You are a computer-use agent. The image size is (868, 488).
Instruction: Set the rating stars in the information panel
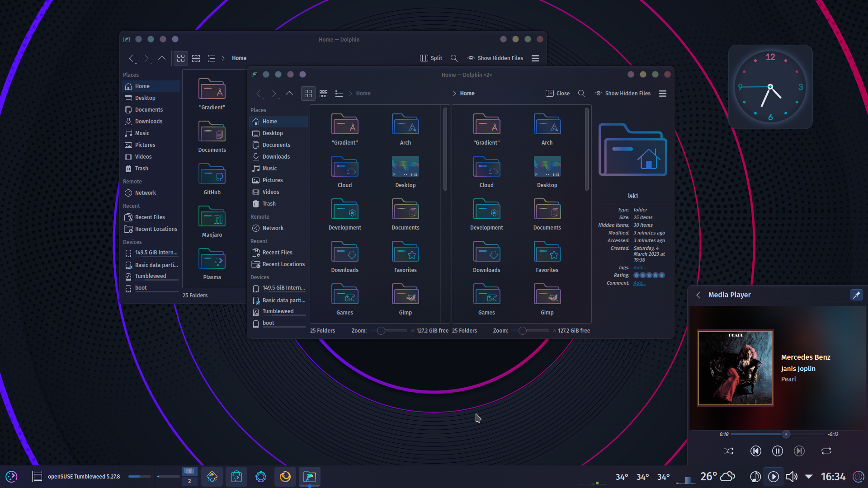pyautogui.click(x=649, y=275)
